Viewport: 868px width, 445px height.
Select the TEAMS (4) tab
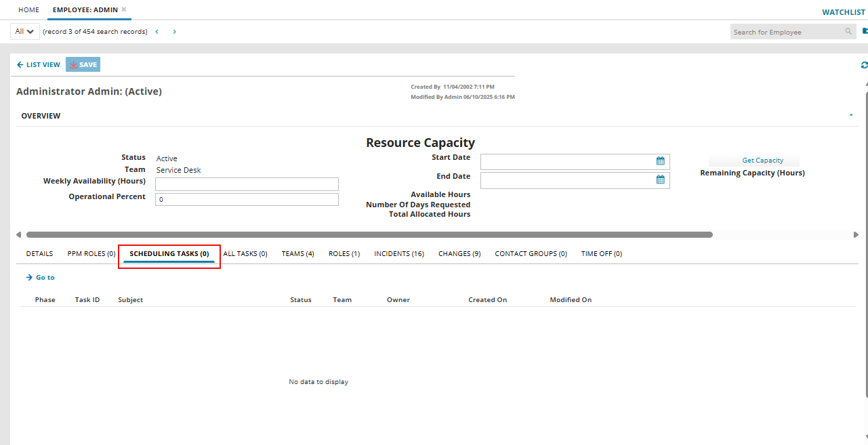click(297, 254)
